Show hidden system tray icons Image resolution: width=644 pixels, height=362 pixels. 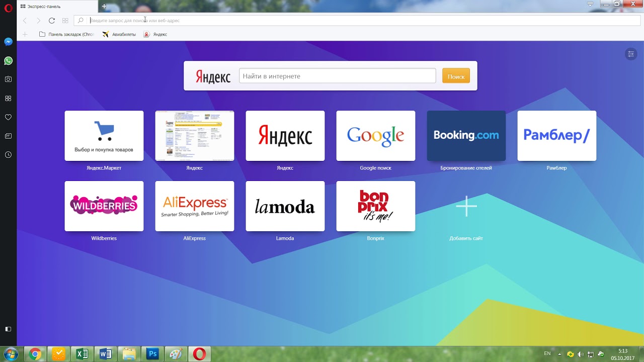[559, 354]
